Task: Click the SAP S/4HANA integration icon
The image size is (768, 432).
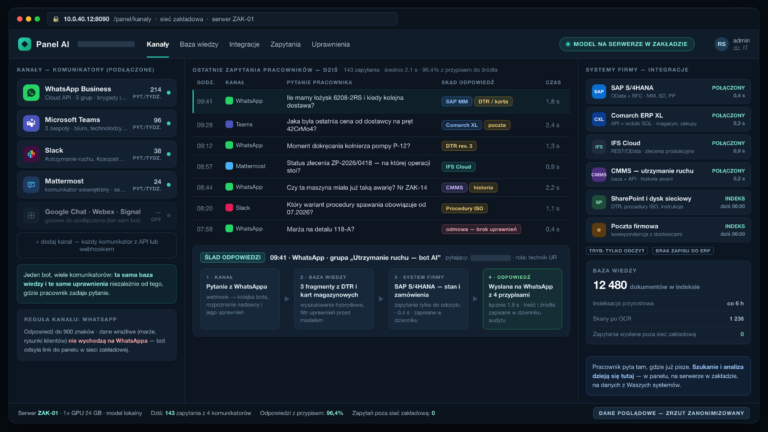Action: tap(599, 91)
